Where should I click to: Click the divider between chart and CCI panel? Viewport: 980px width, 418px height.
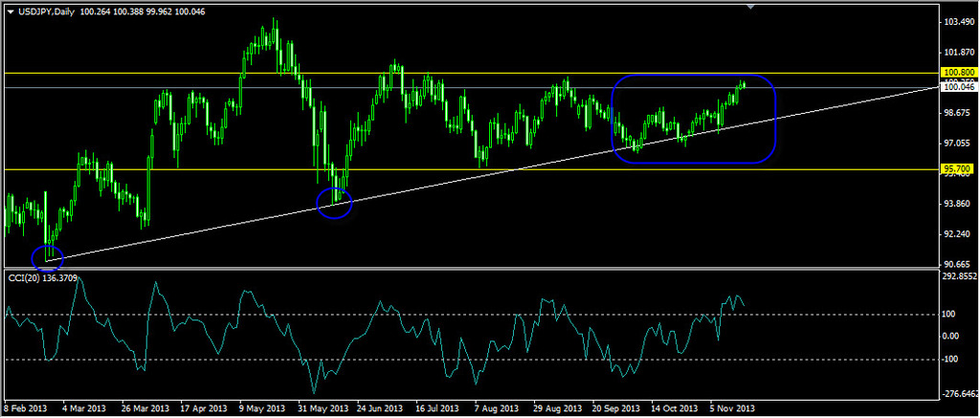pos(479,269)
